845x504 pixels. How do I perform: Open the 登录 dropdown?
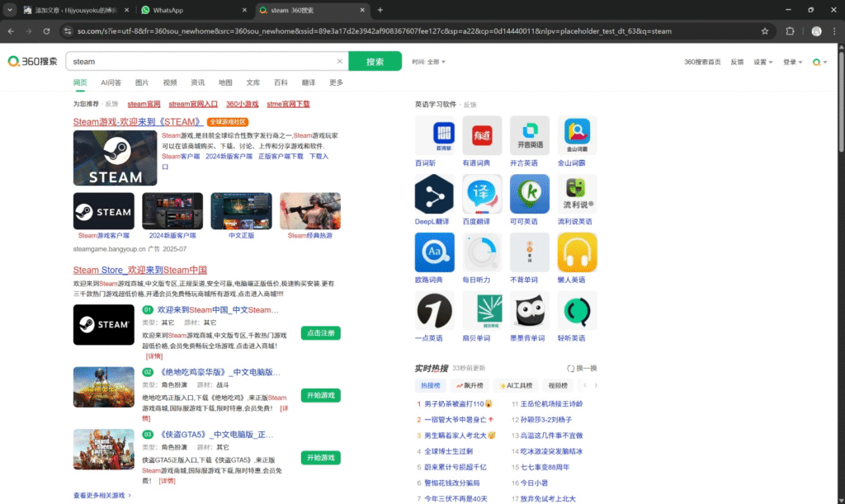click(793, 62)
